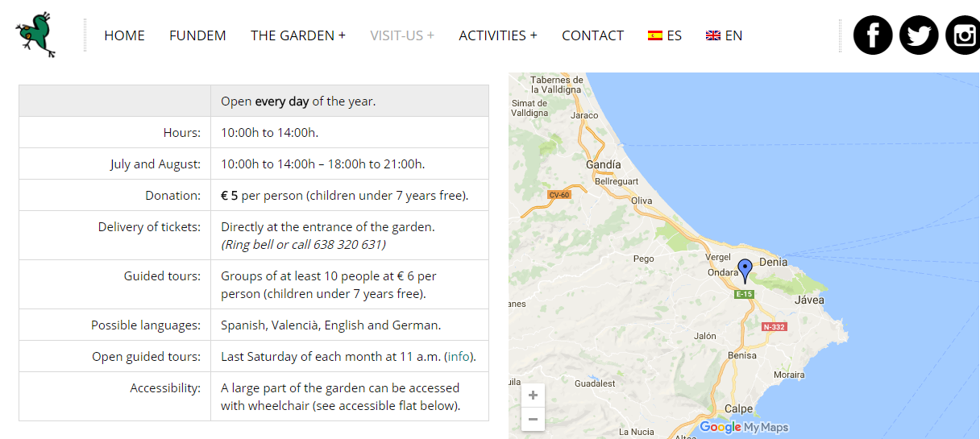Viewport: 980px width, 439px height.
Task: Click the 'Hours:' row label
Action: click(x=182, y=133)
